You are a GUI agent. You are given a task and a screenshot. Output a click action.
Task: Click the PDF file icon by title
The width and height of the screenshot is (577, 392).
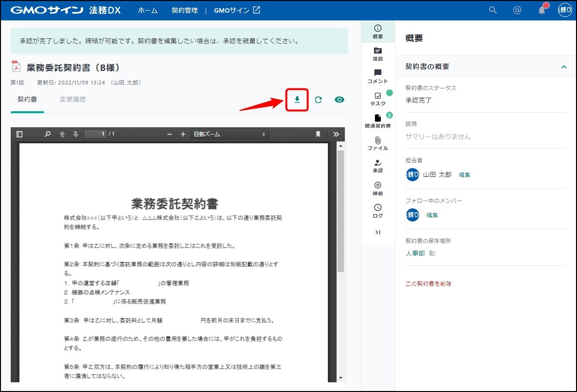point(16,67)
